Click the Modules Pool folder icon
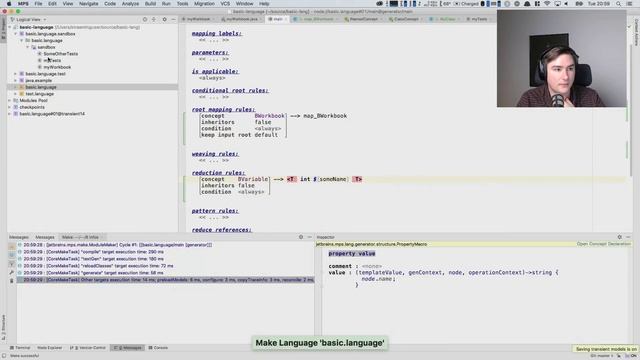 click(16, 100)
